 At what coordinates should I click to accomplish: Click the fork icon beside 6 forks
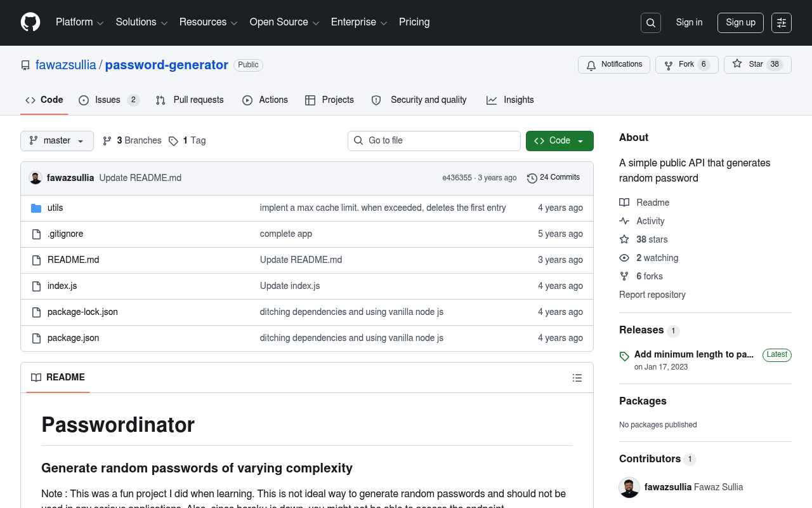coord(624,276)
